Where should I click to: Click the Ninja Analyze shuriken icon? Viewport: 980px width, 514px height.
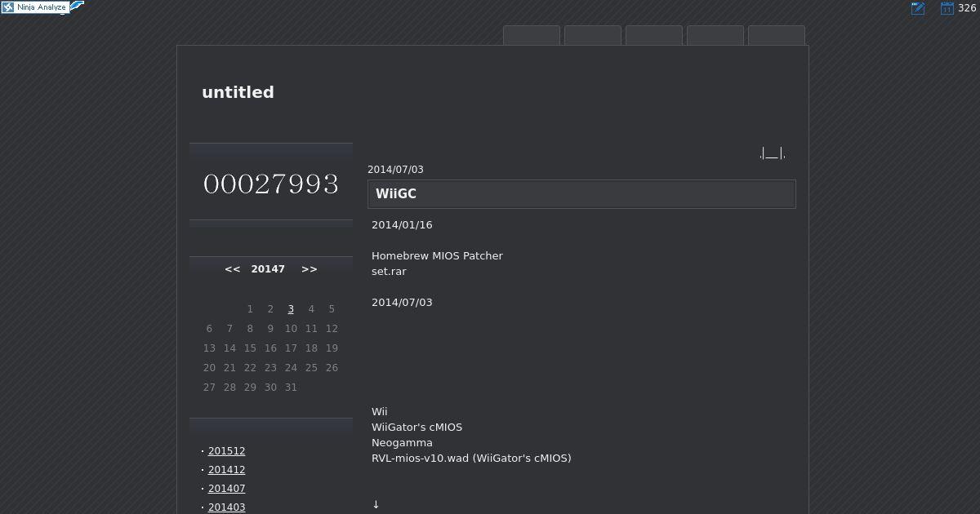point(8,7)
